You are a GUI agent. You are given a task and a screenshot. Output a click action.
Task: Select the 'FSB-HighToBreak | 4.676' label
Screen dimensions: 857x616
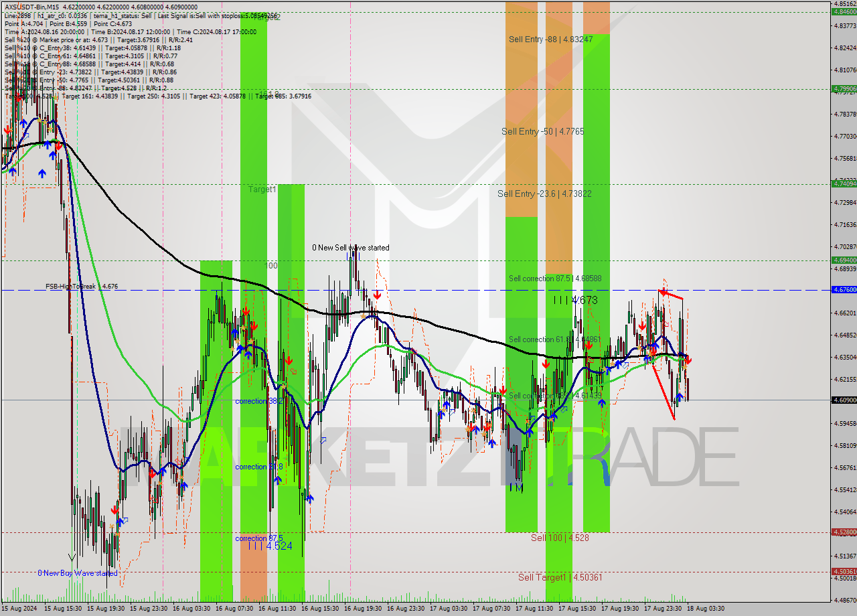click(x=82, y=287)
